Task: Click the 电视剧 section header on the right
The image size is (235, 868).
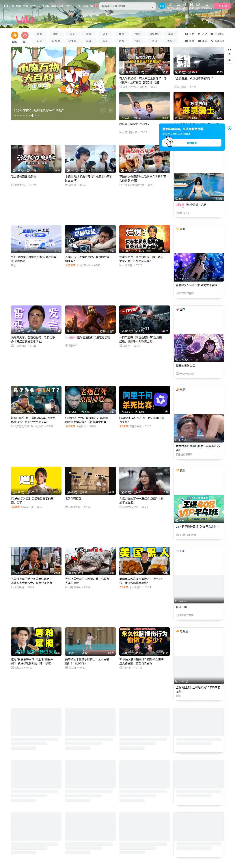Action: (x=182, y=631)
